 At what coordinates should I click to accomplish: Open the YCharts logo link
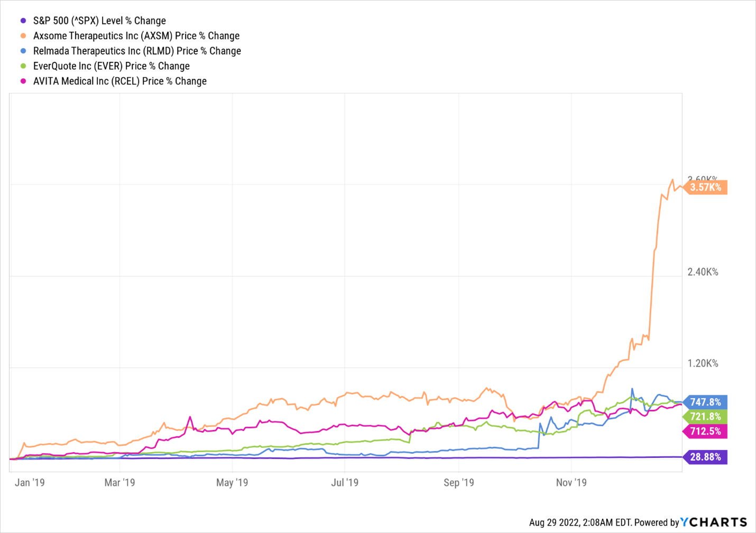click(x=714, y=522)
